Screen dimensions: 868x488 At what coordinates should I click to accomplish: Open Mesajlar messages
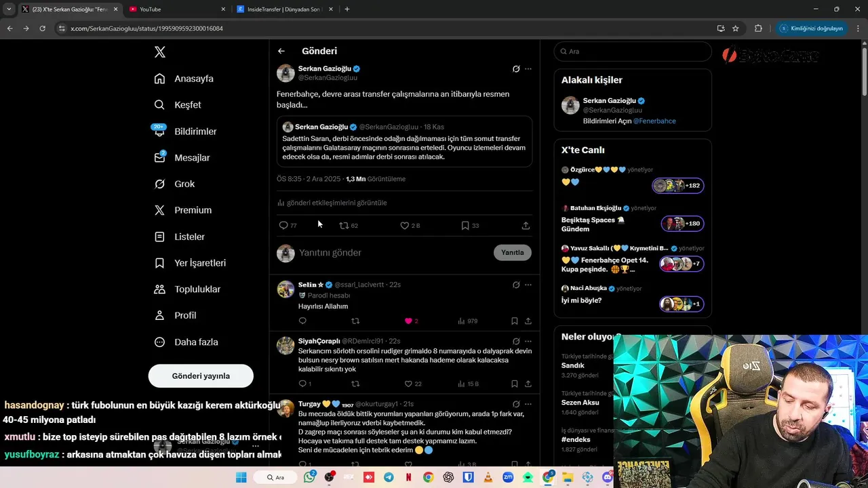point(182,158)
